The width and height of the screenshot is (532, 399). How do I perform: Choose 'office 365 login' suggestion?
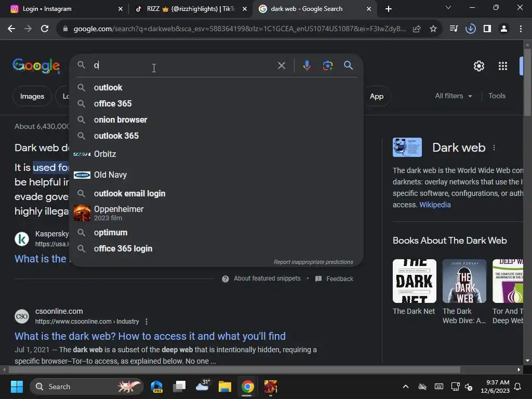pyautogui.click(x=216, y=249)
